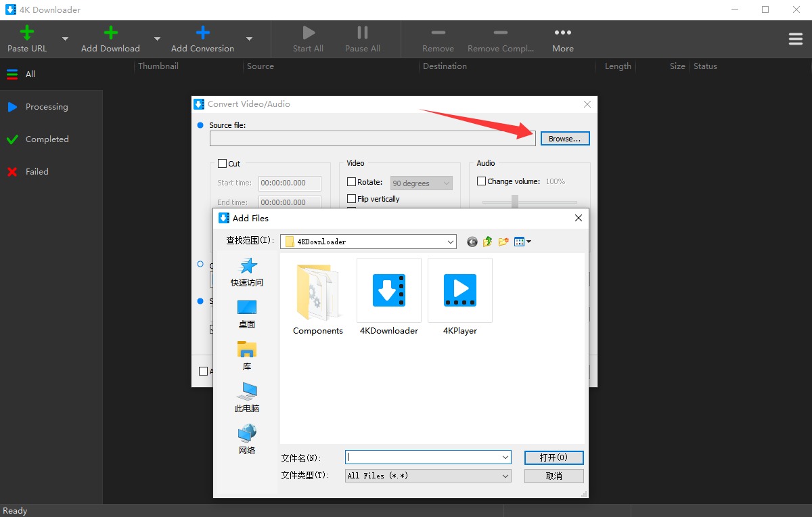Select the 4KPlayer file
Image resolution: width=812 pixels, height=517 pixels.
460,298
